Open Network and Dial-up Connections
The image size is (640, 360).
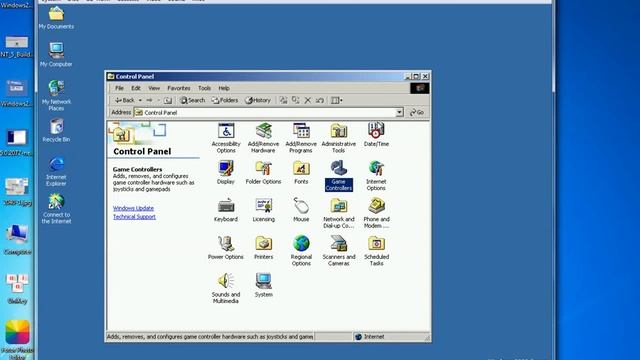click(338, 213)
